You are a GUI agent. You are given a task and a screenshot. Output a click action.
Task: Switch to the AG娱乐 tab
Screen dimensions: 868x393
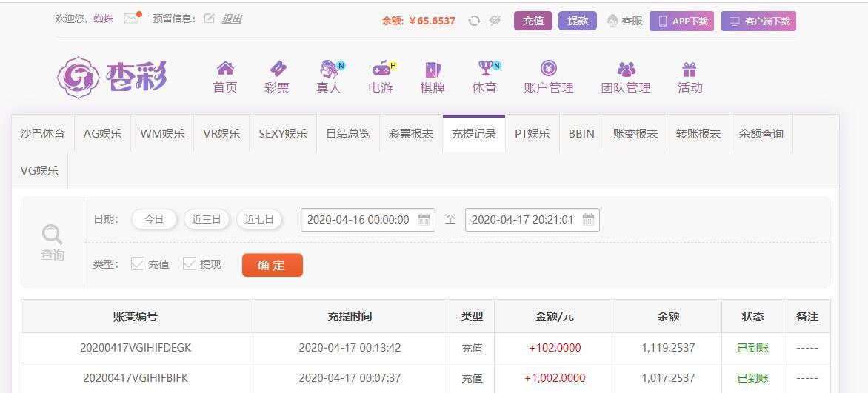(102, 133)
